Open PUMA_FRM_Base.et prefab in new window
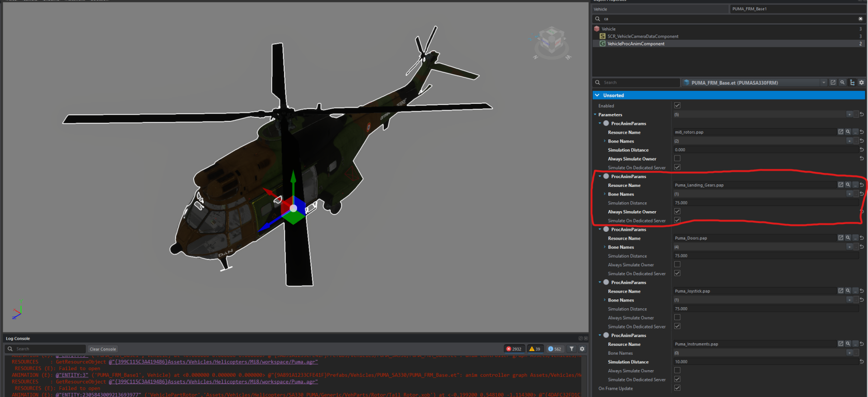868x397 pixels. [833, 83]
